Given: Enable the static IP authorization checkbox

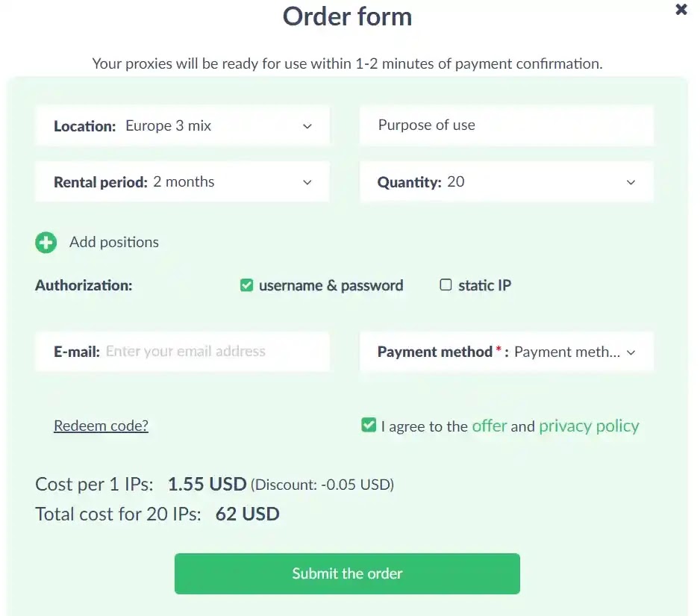Looking at the screenshot, I should (x=446, y=285).
